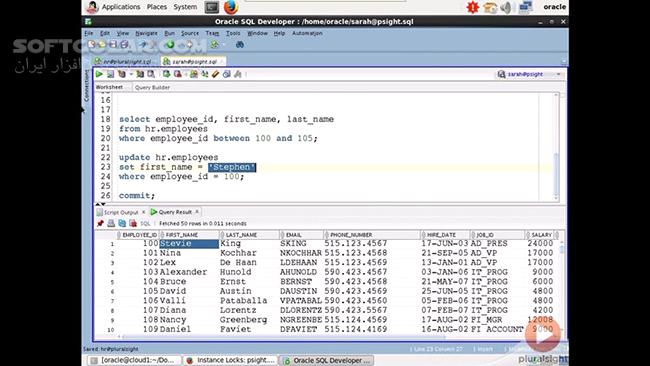
Task: Click the Commit icon in the worksheet toolbar
Action: (166, 74)
